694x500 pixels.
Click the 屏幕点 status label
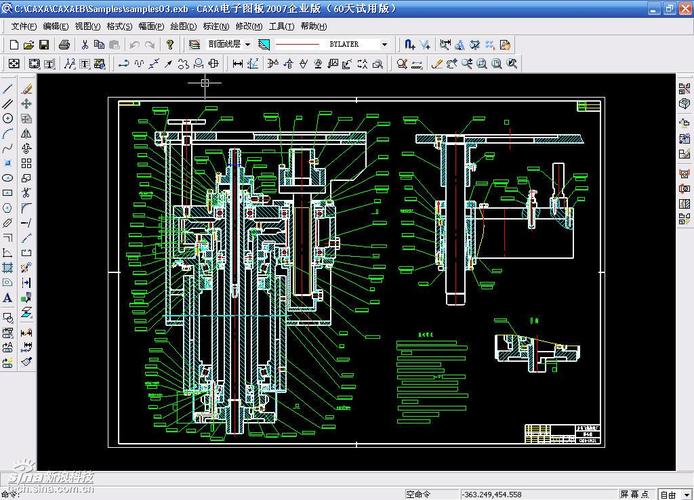[x=634, y=494]
